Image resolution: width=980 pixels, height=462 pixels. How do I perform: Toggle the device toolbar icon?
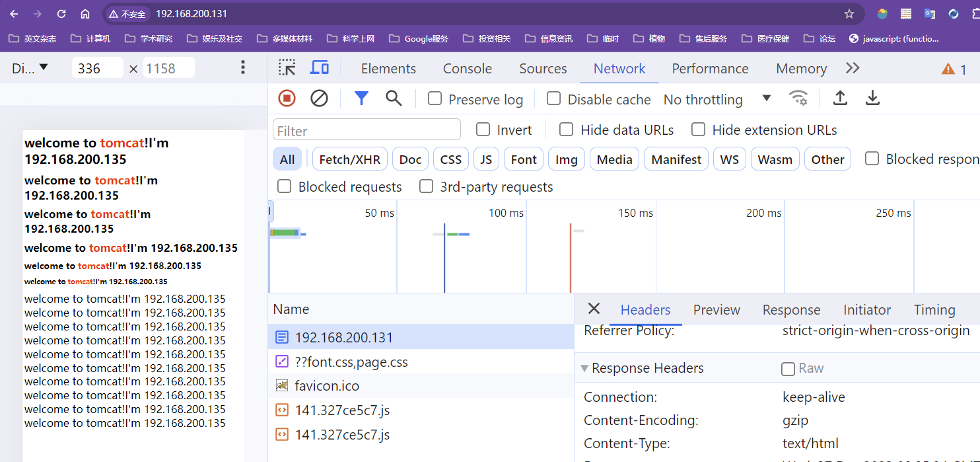coord(320,67)
